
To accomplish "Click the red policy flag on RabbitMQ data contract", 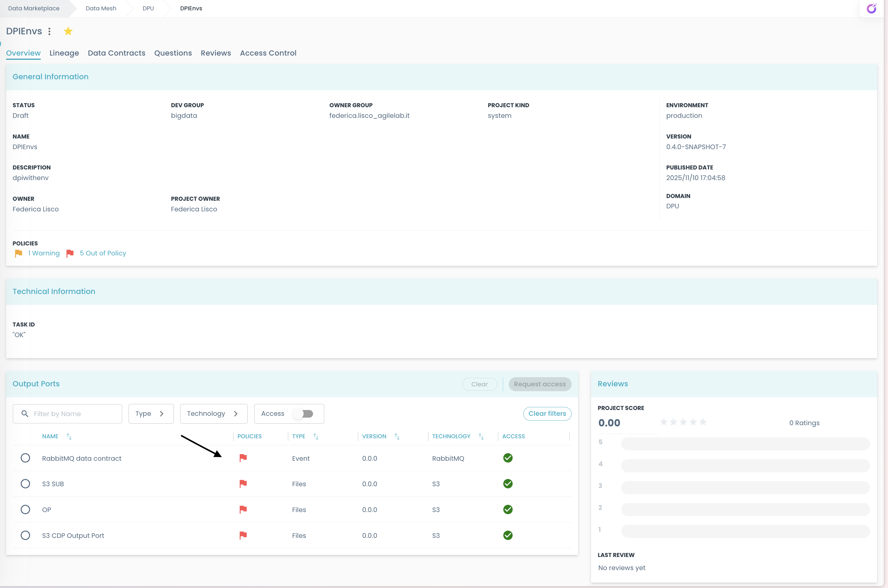I will (x=243, y=458).
